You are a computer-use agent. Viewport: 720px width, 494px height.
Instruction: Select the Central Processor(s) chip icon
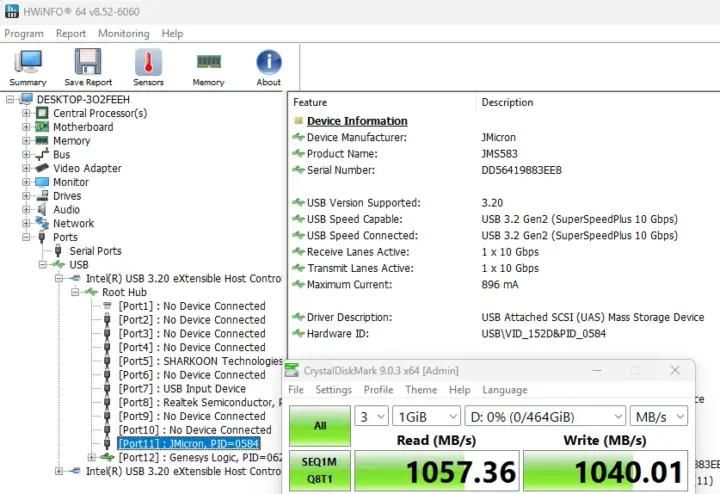pos(42,113)
